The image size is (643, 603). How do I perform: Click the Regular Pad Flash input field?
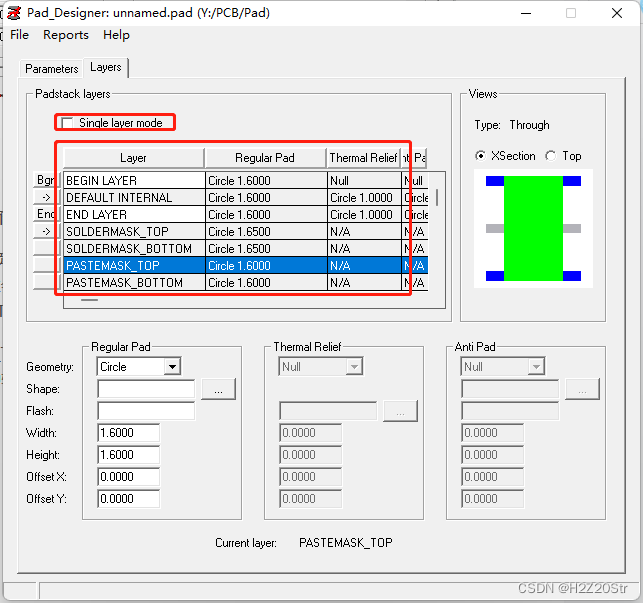(146, 411)
